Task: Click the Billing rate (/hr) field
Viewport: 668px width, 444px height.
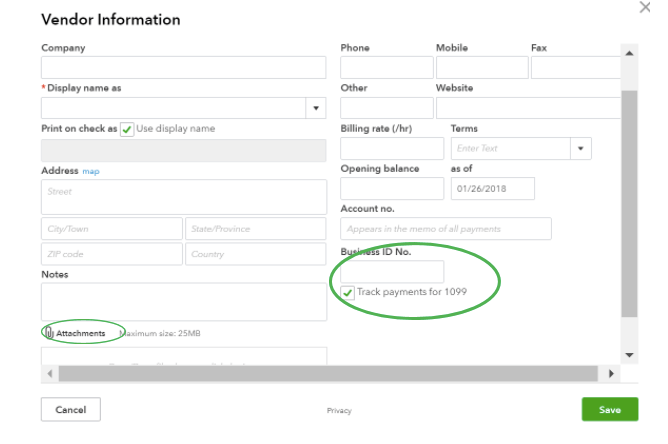Action: click(x=392, y=148)
